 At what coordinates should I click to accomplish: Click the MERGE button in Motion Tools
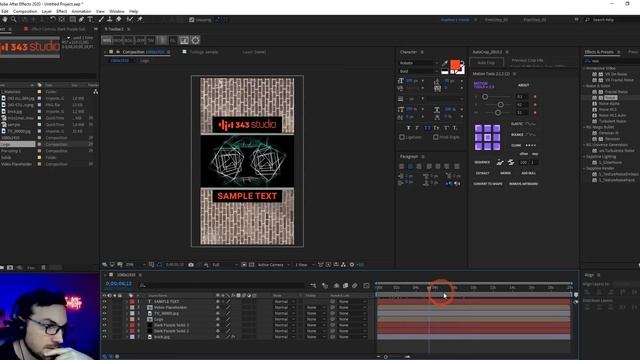[505, 173]
